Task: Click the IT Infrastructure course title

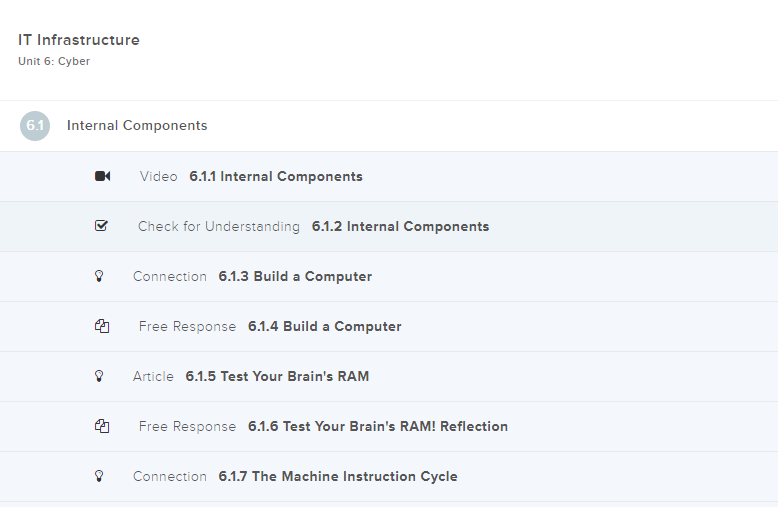Action: coord(79,40)
